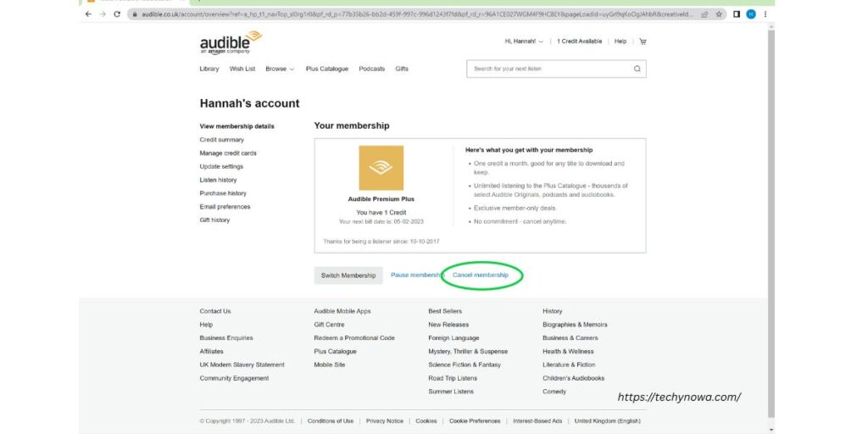Open Library in the top navigation
The height and width of the screenshot is (434, 868).
(209, 70)
